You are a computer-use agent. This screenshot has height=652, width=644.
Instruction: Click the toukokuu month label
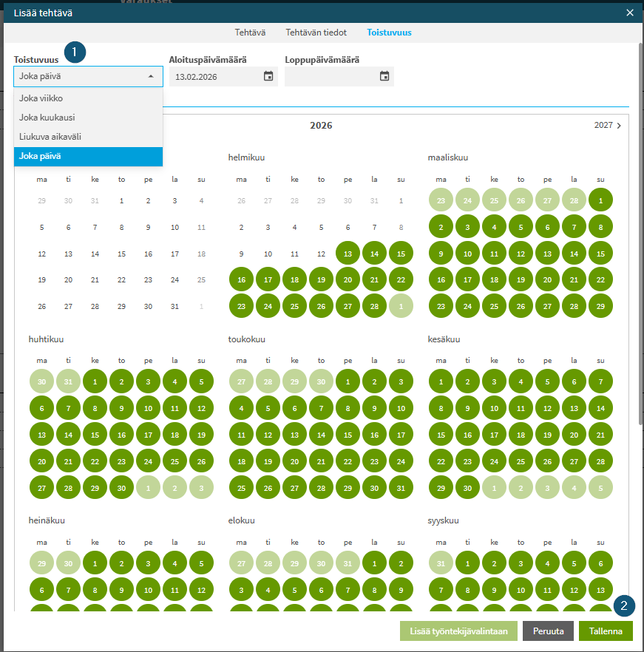(246, 339)
